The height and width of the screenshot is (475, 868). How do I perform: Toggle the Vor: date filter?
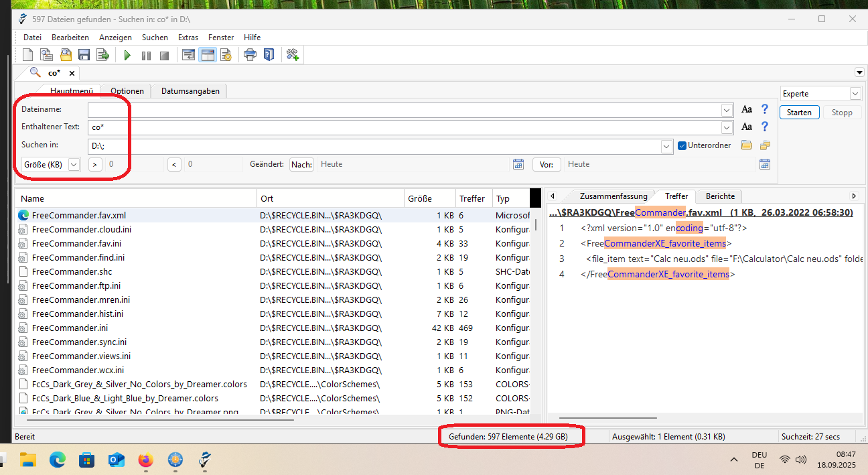coord(547,164)
